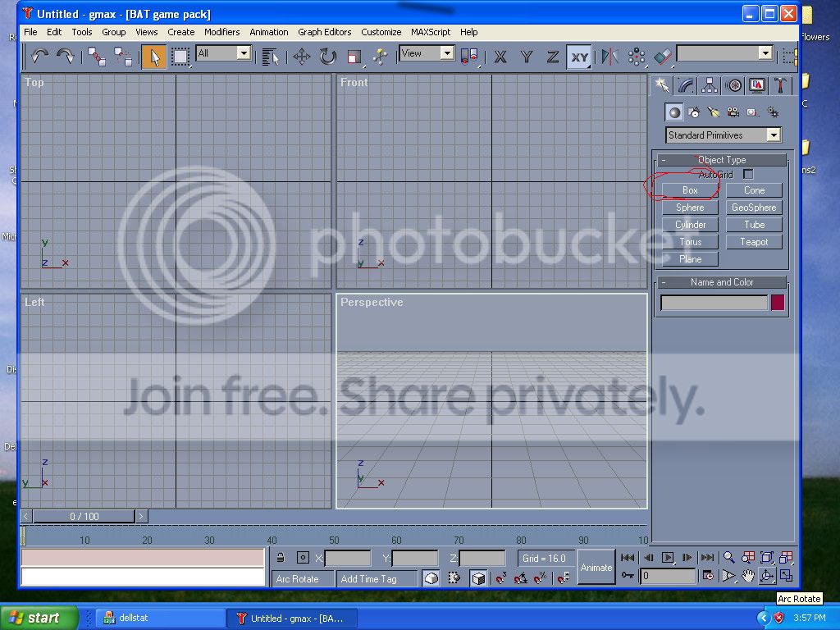
Task: Select the Shapes category icon
Action: pos(694,112)
